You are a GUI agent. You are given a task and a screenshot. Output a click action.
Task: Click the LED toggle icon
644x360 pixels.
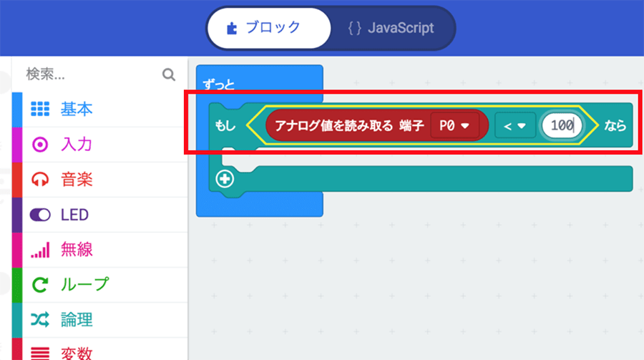click(40, 215)
